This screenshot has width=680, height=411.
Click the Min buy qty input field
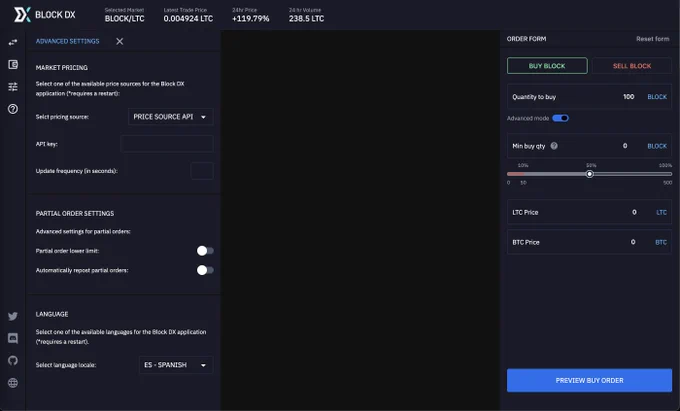(x=589, y=146)
